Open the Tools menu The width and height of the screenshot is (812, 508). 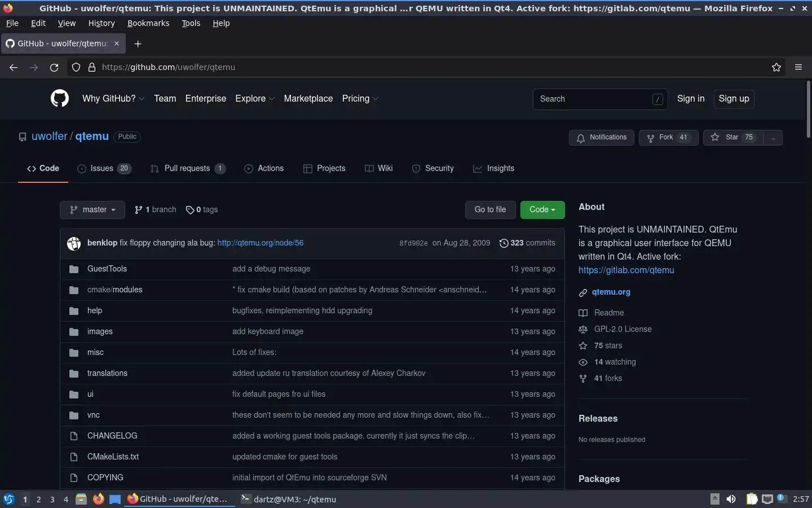click(x=191, y=23)
